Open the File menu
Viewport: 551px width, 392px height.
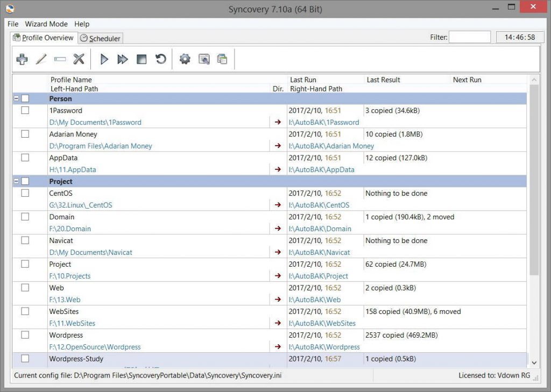13,24
